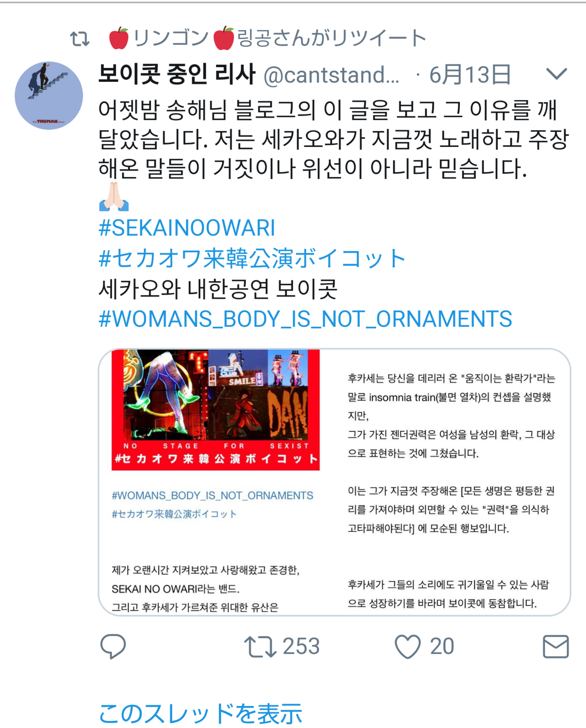
Task: Tap the small retweet indicator icon above the tweet
Action: click(x=80, y=39)
